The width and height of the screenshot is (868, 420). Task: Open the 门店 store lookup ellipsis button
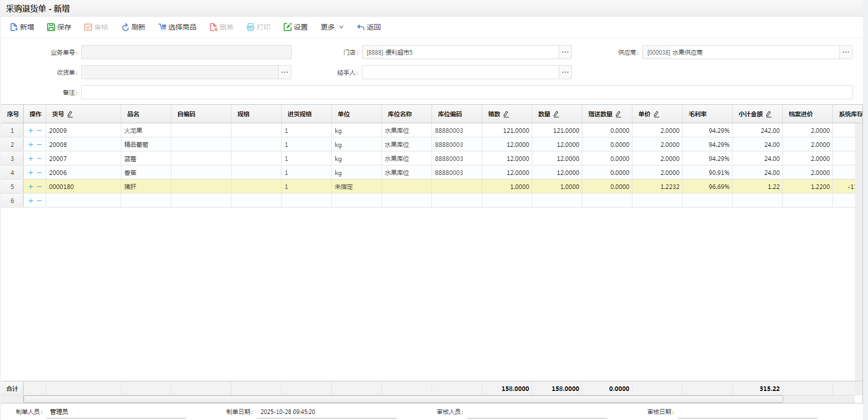click(565, 52)
